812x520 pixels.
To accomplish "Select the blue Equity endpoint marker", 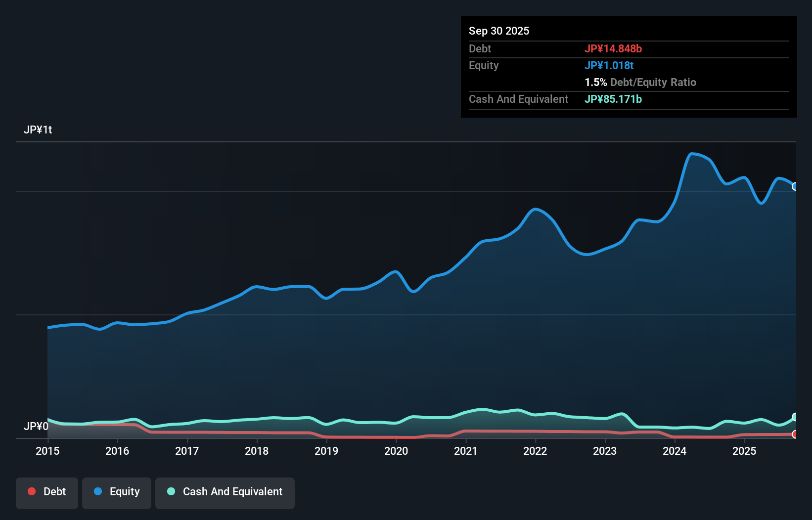I will [795, 186].
